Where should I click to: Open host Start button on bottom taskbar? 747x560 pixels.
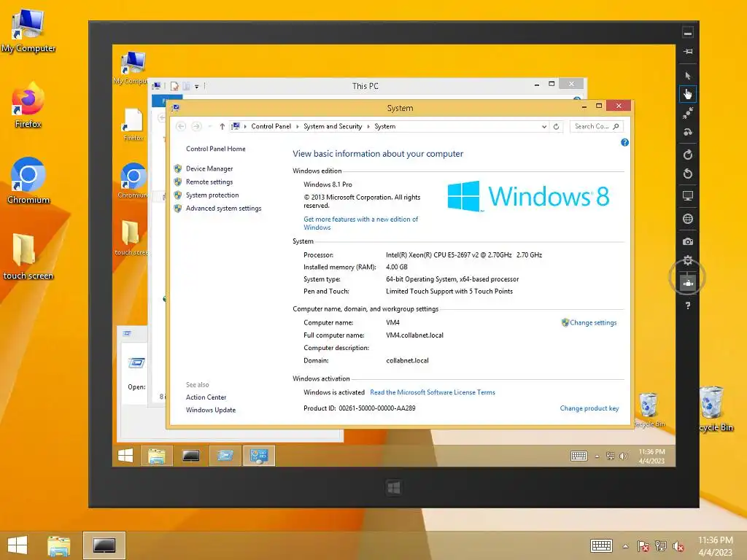18,545
